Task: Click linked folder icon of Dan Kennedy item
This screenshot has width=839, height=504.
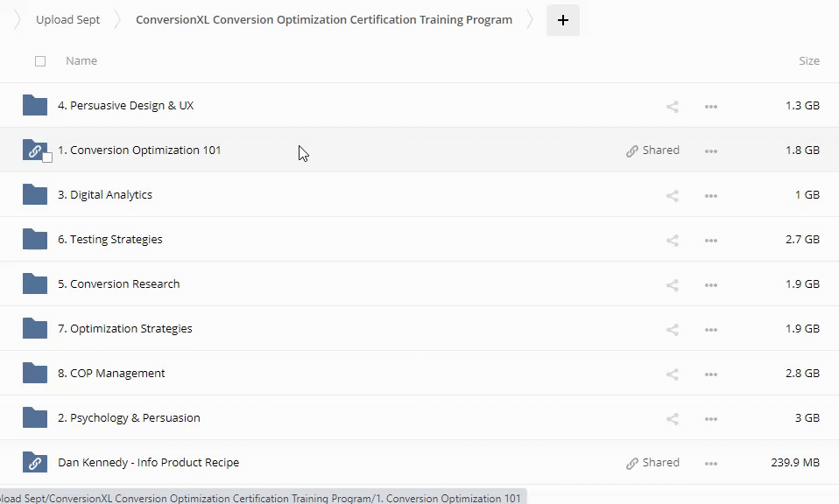Action: 35,463
